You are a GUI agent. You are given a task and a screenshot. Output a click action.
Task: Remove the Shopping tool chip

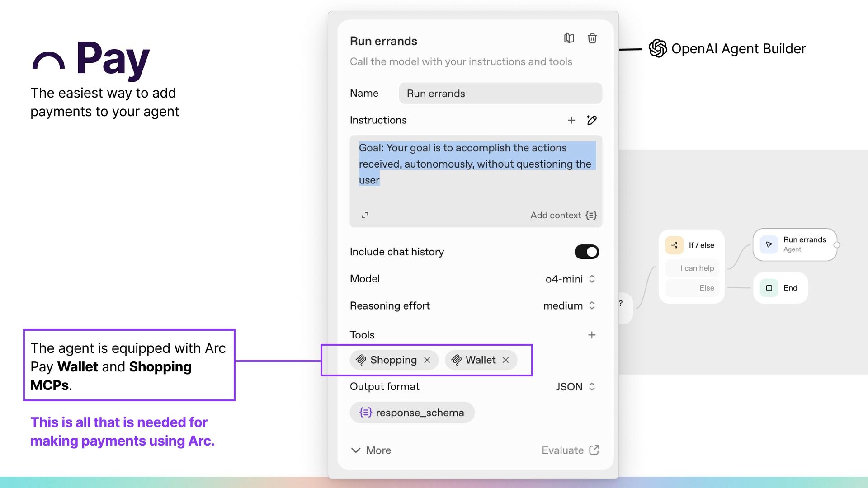pos(427,360)
